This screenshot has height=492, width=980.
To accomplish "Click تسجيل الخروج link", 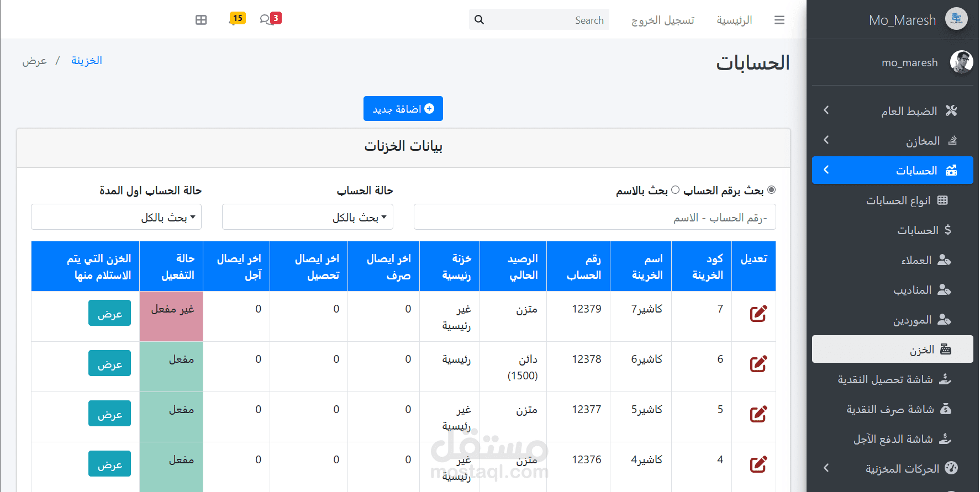I will tap(663, 20).
